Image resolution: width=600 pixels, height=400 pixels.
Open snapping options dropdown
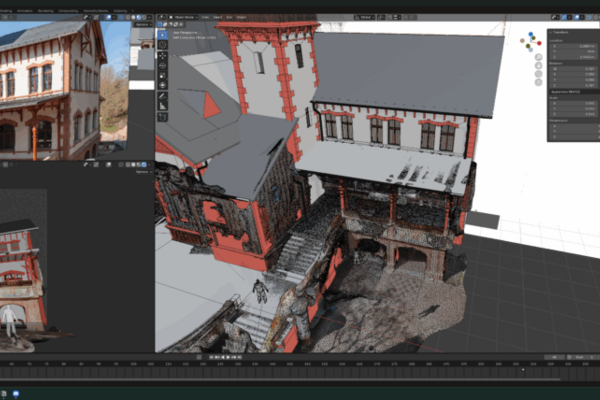(x=397, y=18)
